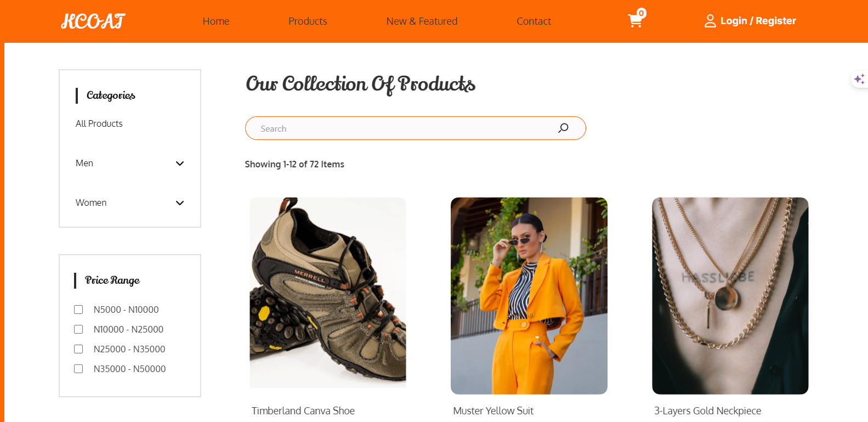Image resolution: width=868 pixels, height=422 pixels.
Task: Go to New & Featured
Action: 422,21
